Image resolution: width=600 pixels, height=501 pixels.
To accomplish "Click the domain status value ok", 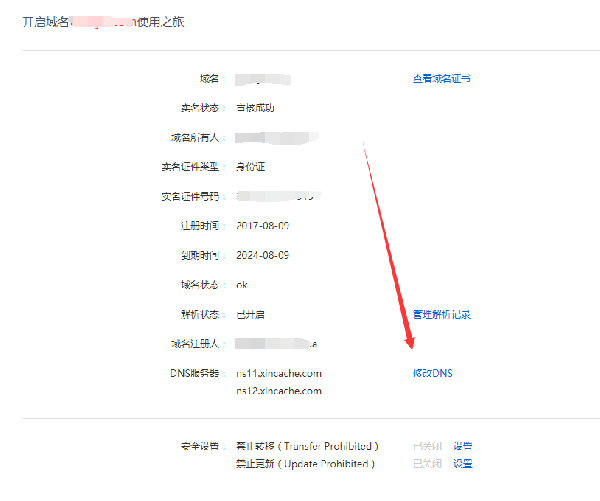I will coord(241,285).
